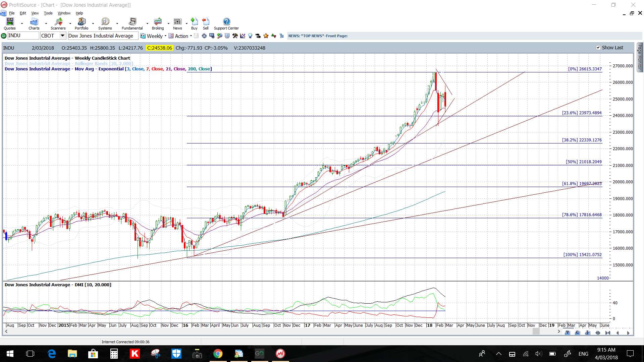The image size is (644, 362).
Task: Click the 50% Fibonacci level label
Action: pos(584,162)
